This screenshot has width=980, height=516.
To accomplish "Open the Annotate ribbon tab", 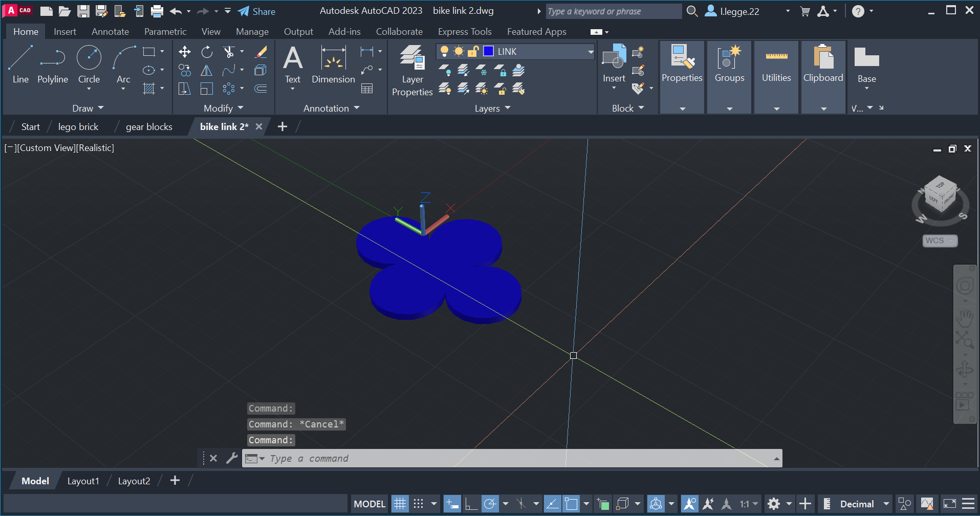I will pyautogui.click(x=110, y=32).
